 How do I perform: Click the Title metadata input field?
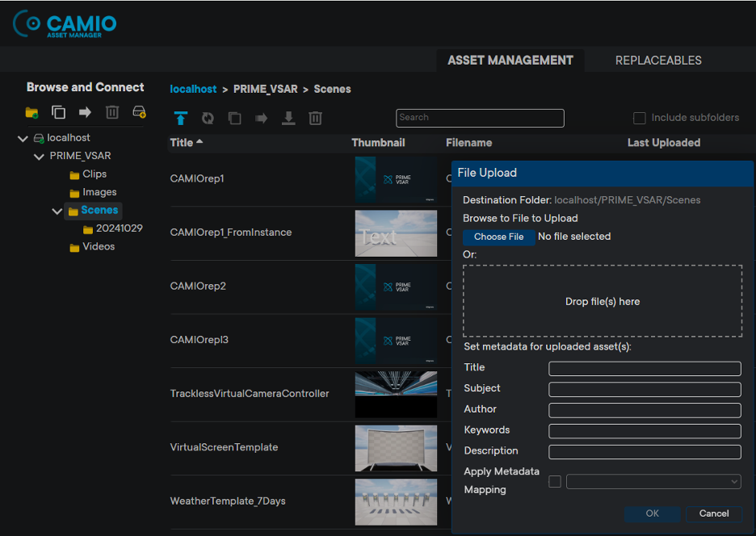[645, 369]
